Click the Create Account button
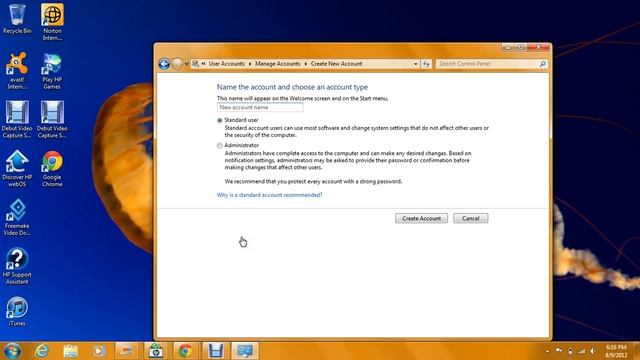640x360 pixels. point(421,218)
